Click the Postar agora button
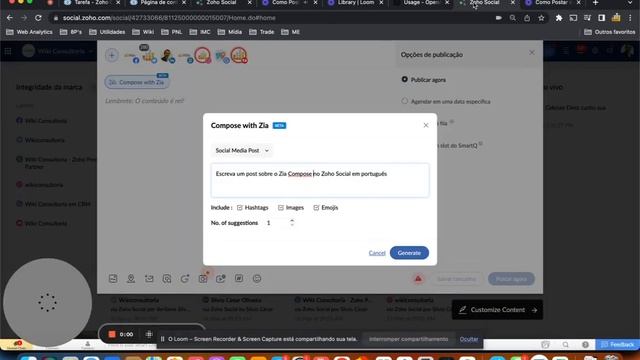The height and width of the screenshot is (360, 640). coord(511,279)
